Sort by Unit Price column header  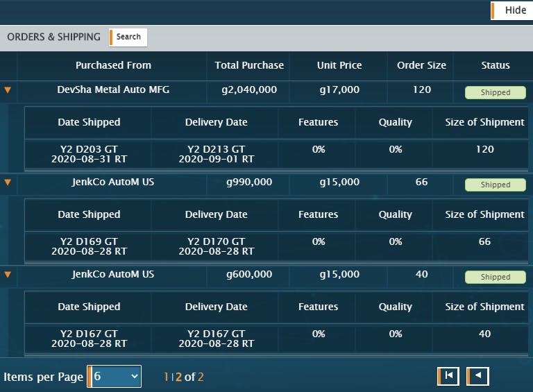click(x=339, y=65)
